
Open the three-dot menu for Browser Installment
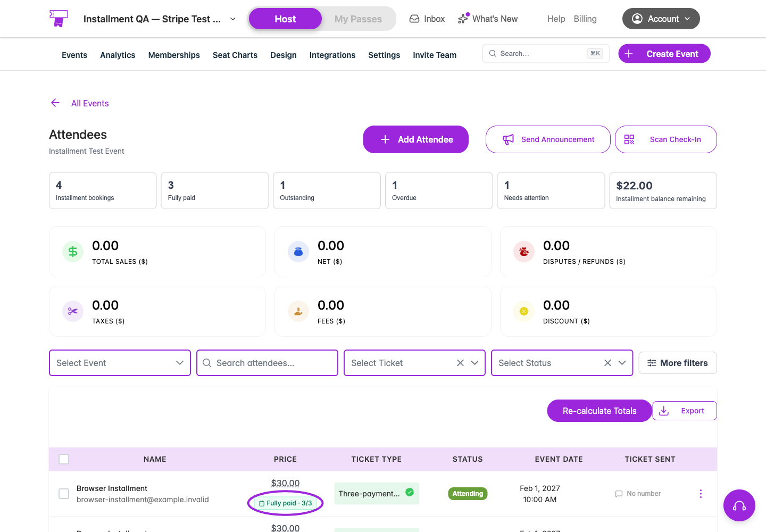coord(701,494)
